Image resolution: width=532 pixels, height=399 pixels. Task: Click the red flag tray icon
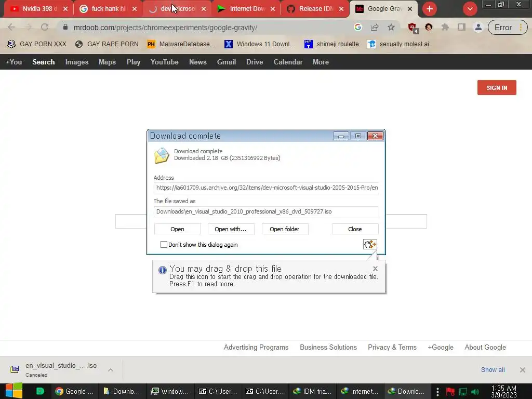450,392
